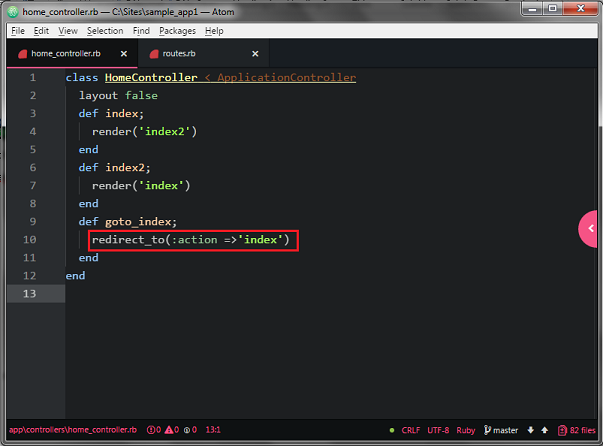Viewport: 603px width, 446px height.
Task: Click on render('index') code
Action: point(141,186)
